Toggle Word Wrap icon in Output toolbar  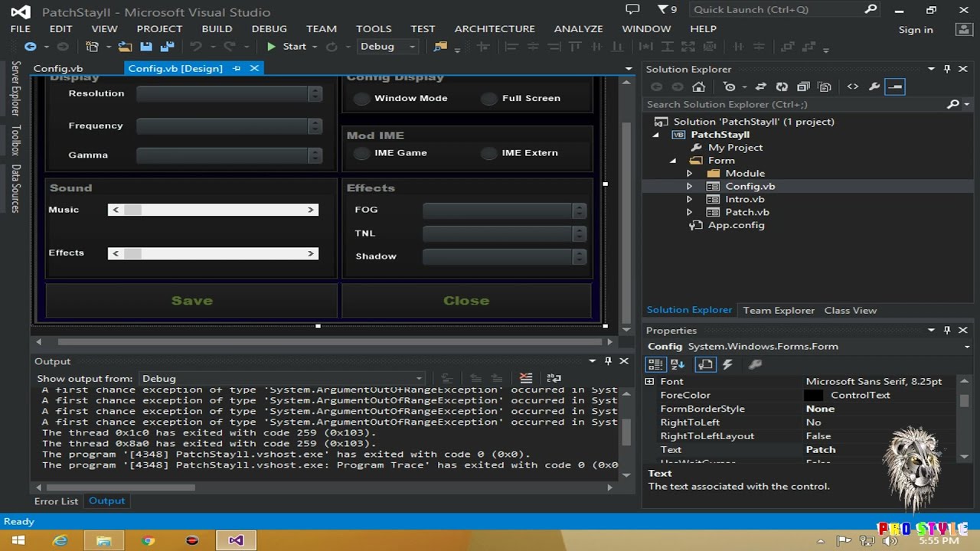click(x=554, y=378)
